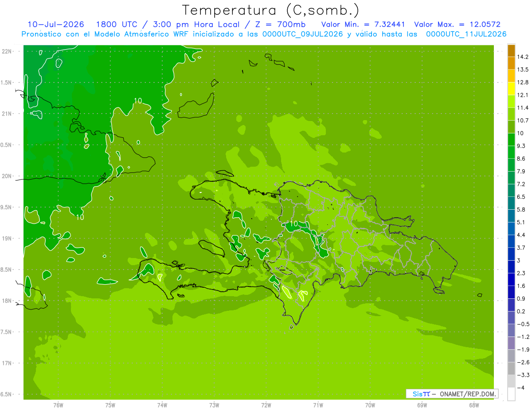Click the "14.2" colorbar value

click(x=523, y=57)
